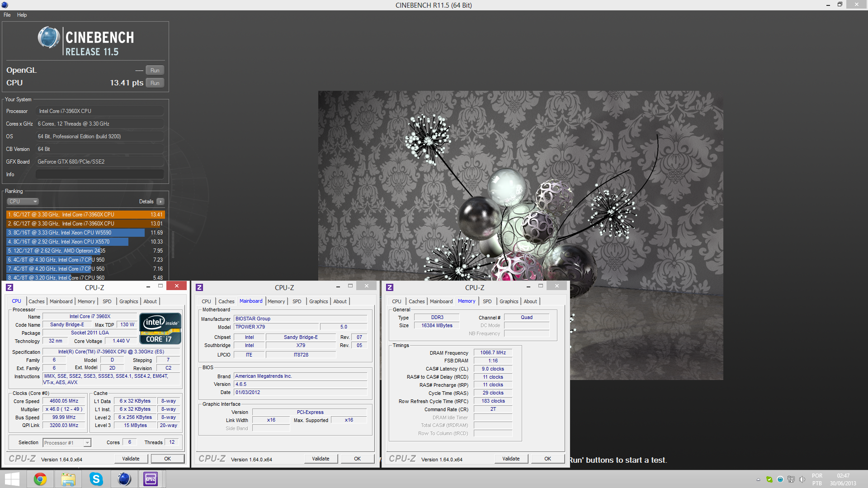Open the CPU ranking dropdown
This screenshot has width=868, height=488.
point(23,202)
